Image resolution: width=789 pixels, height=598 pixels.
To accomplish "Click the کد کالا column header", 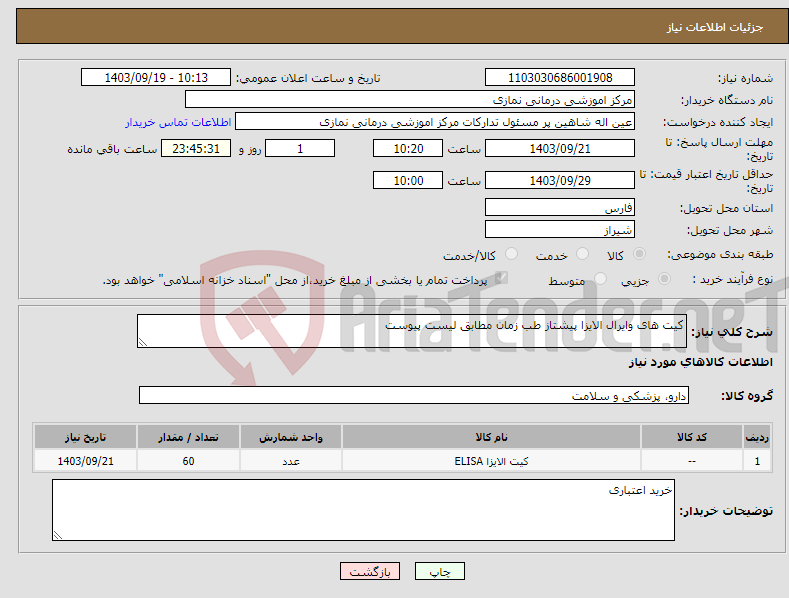I will coord(692,437).
